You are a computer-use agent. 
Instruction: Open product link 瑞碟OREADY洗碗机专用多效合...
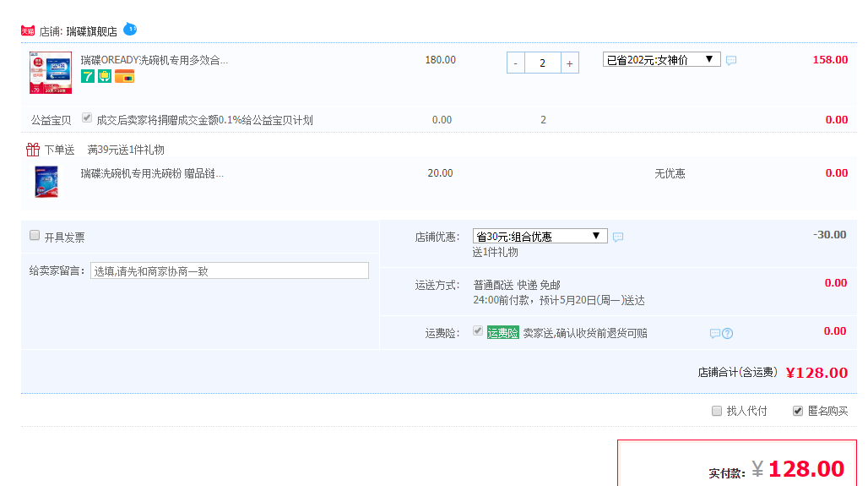pyautogui.click(x=155, y=60)
